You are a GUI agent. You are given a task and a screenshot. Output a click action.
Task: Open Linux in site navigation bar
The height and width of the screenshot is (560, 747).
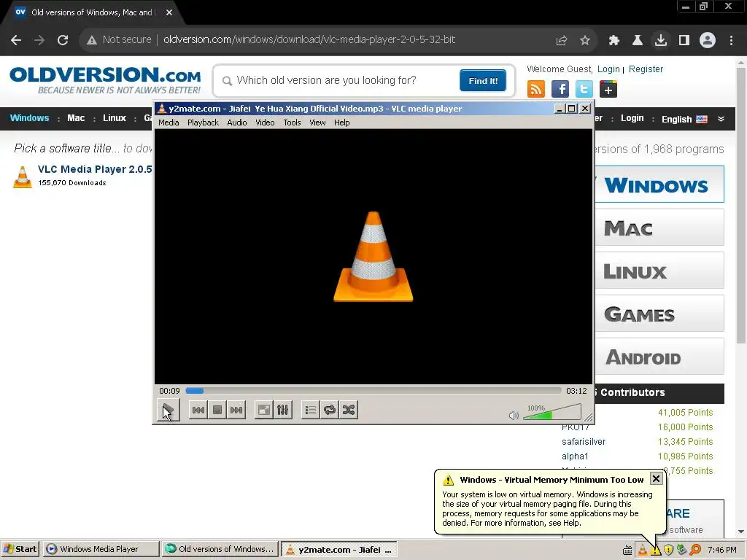click(115, 118)
